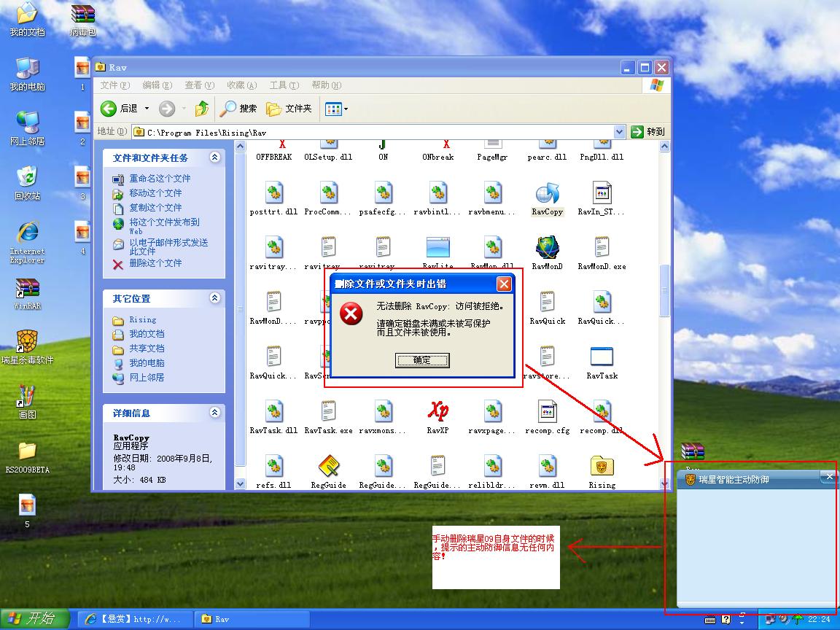Toggle the Folders toolbar button
Viewport: 840px width, 630px height.
[x=289, y=109]
